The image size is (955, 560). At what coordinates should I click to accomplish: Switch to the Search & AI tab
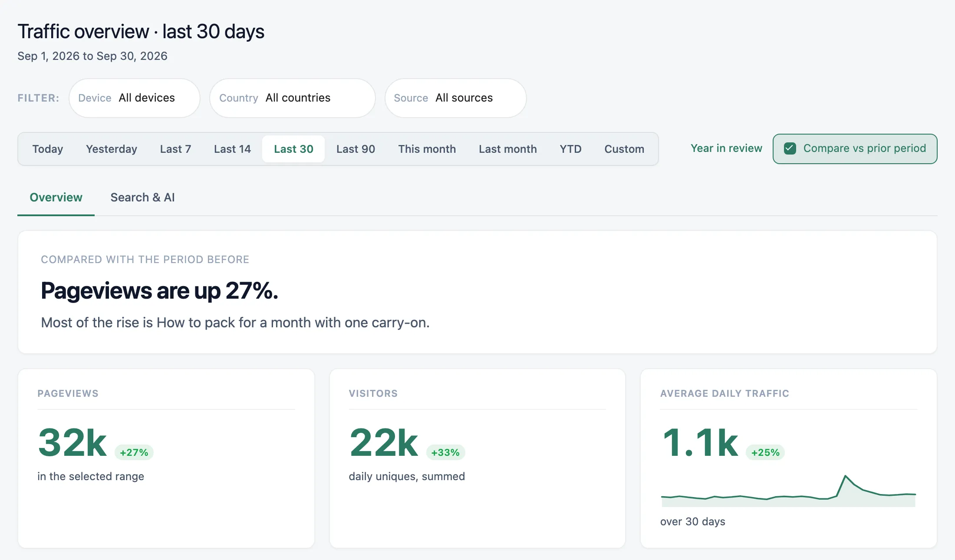pyautogui.click(x=142, y=198)
